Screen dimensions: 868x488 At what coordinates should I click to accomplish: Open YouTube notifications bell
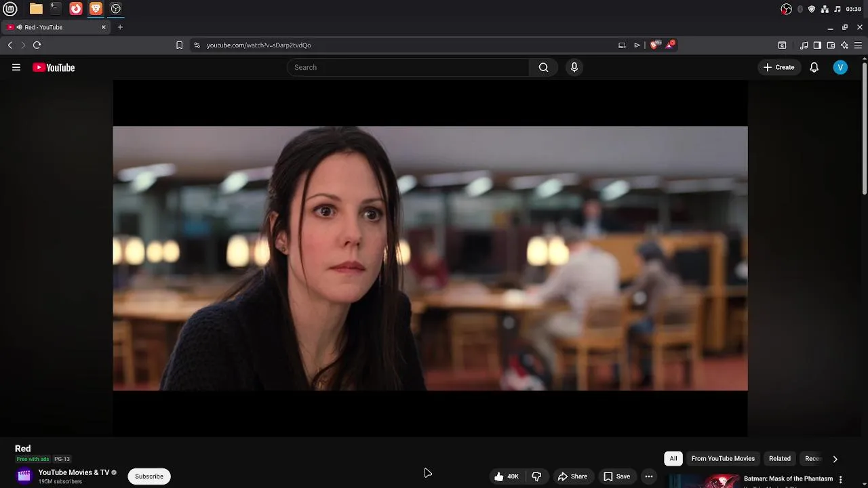[814, 67]
